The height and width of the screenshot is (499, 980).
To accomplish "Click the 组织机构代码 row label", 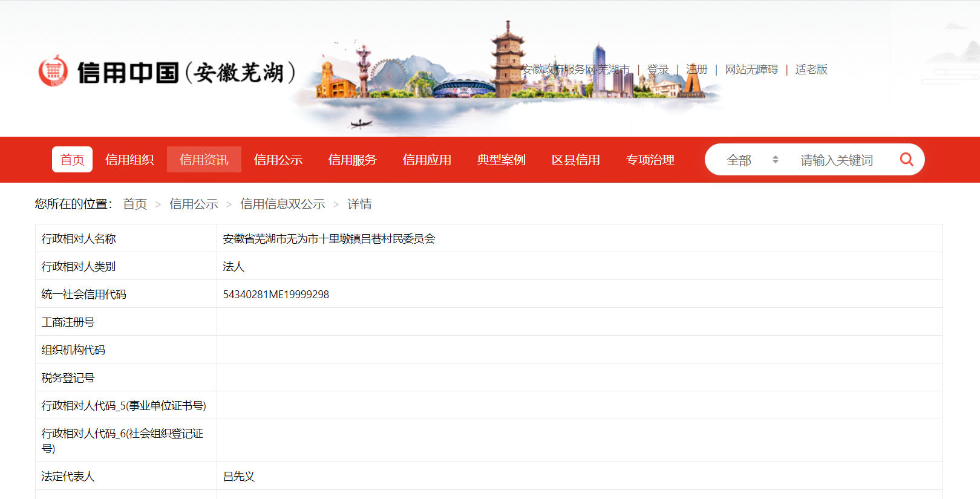I will [x=73, y=350].
